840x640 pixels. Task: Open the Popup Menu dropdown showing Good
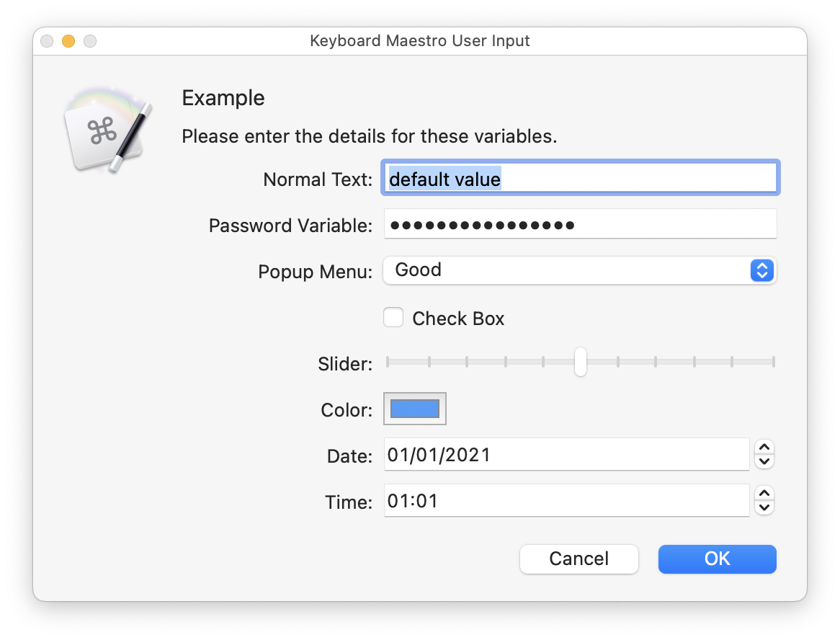pyautogui.click(x=569, y=270)
